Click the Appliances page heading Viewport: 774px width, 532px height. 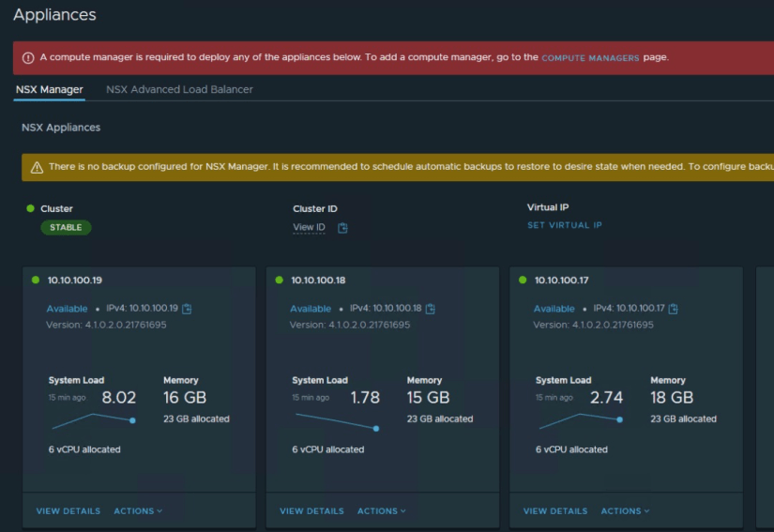[x=54, y=15]
